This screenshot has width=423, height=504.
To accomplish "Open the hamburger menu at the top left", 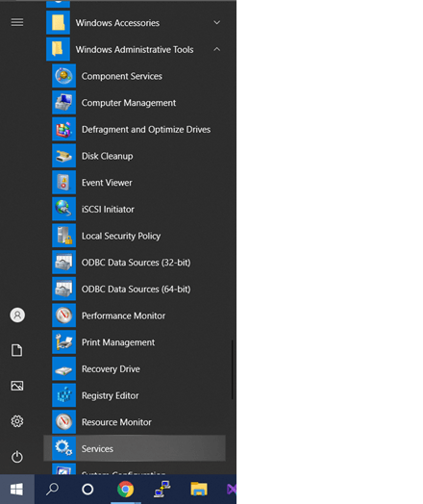I will coord(17,22).
